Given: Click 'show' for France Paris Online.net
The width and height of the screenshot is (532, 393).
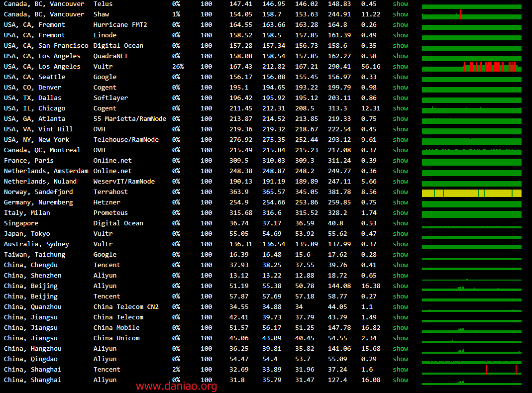Looking at the screenshot, I should pyautogui.click(x=400, y=161).
